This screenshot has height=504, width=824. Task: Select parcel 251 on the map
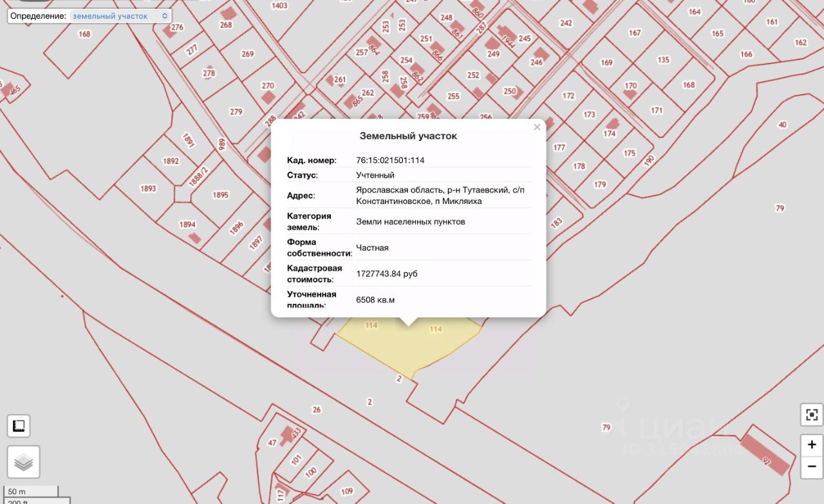(x=426, y=39)
